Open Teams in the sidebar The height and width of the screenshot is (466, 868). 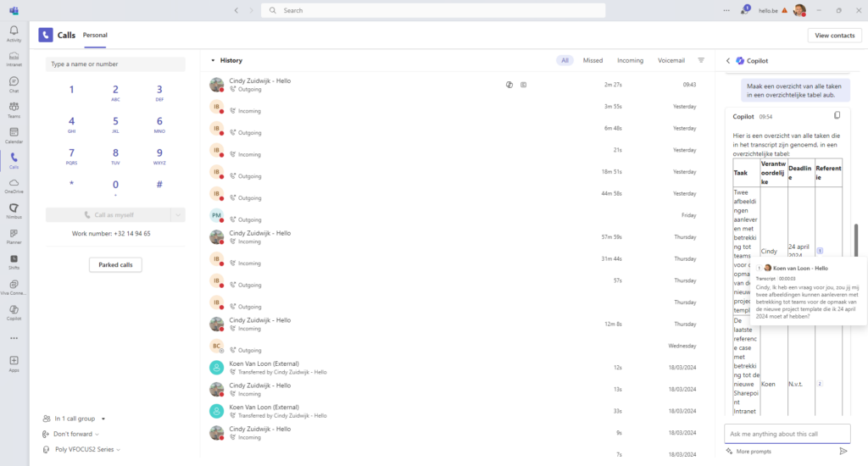pyautogui.click(x=14, y=109)
